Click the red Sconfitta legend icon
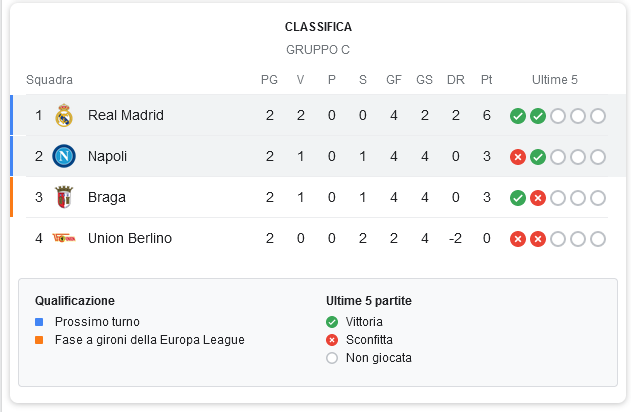Image resolution: width=631 pixels, height=412 pixels. click(x=332, y=340)
